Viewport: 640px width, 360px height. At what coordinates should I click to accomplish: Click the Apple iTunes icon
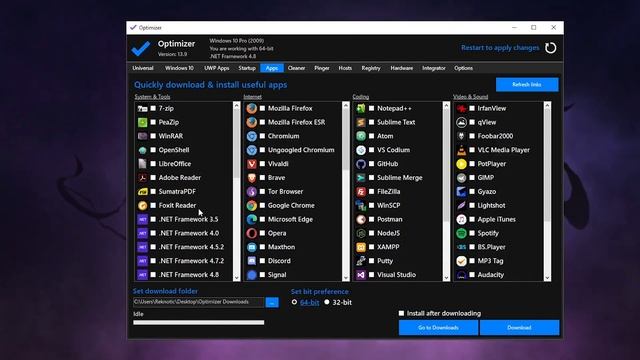pos(461,219)
